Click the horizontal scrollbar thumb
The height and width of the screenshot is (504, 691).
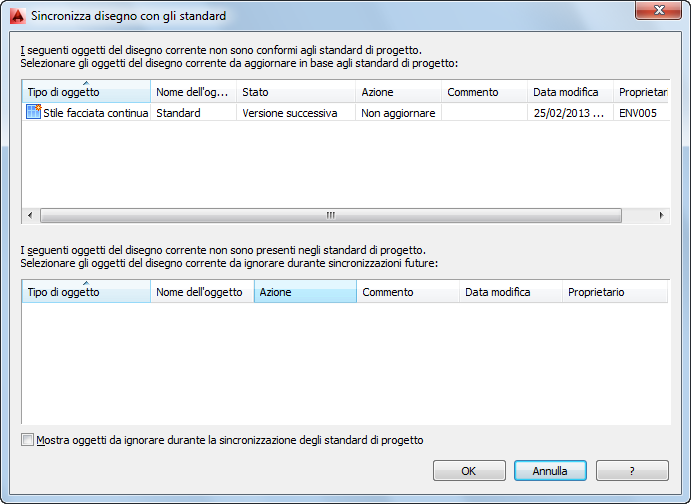point(330,215)
